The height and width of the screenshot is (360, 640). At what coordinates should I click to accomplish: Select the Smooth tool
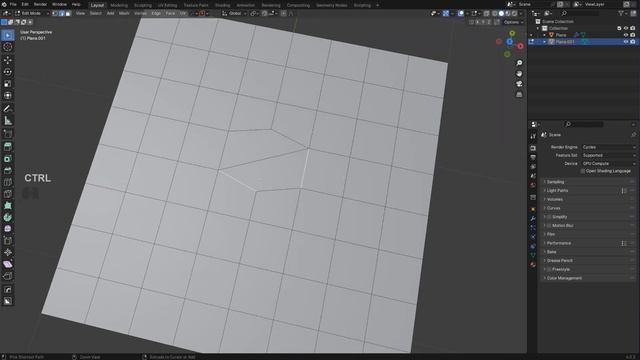coord(8,229)
